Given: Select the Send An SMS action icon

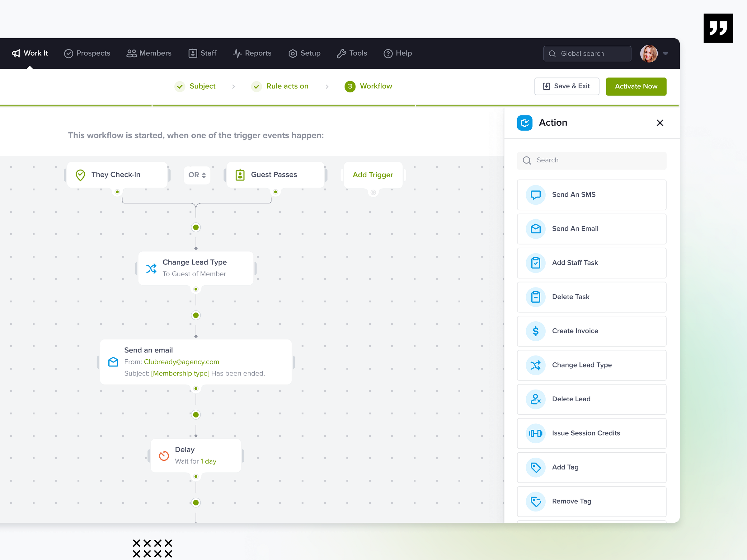Looking at the screenshot, I should pos(535,195).
